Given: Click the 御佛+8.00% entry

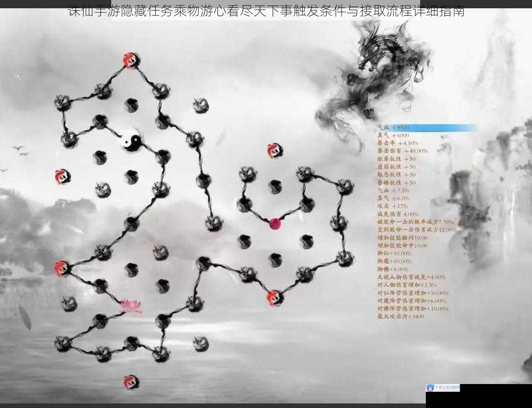Looking at the screenshot, I should (393, 269).
